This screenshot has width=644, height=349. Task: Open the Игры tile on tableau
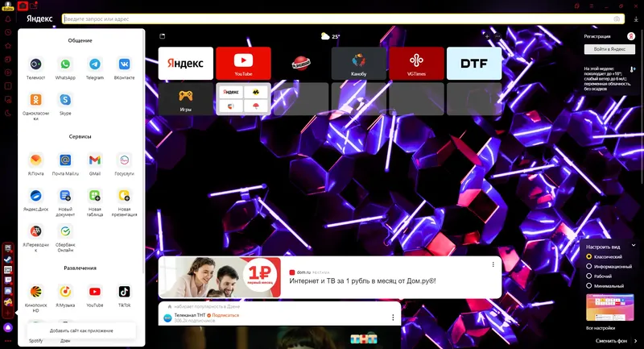click(x=186, y=99)
